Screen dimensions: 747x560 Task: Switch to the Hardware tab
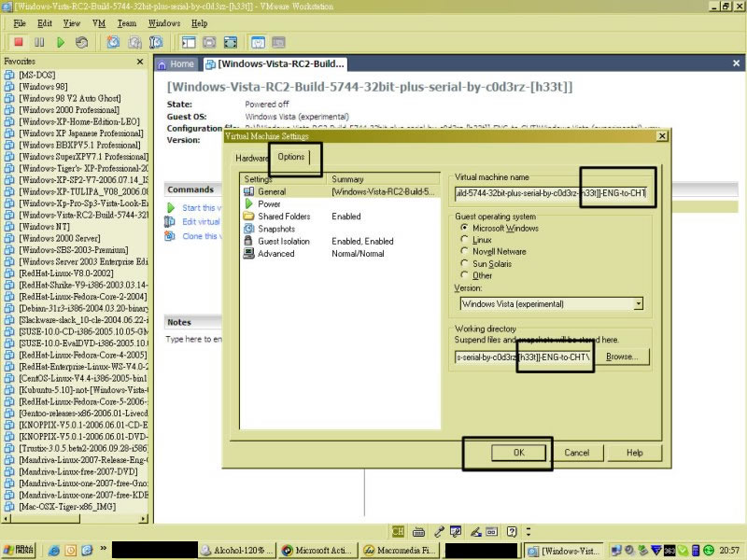251,159
